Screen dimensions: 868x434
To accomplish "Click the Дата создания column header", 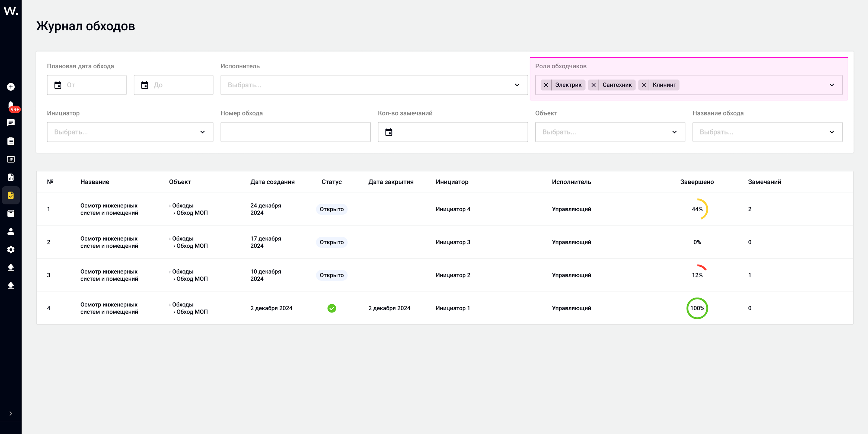I will point(273,182).
